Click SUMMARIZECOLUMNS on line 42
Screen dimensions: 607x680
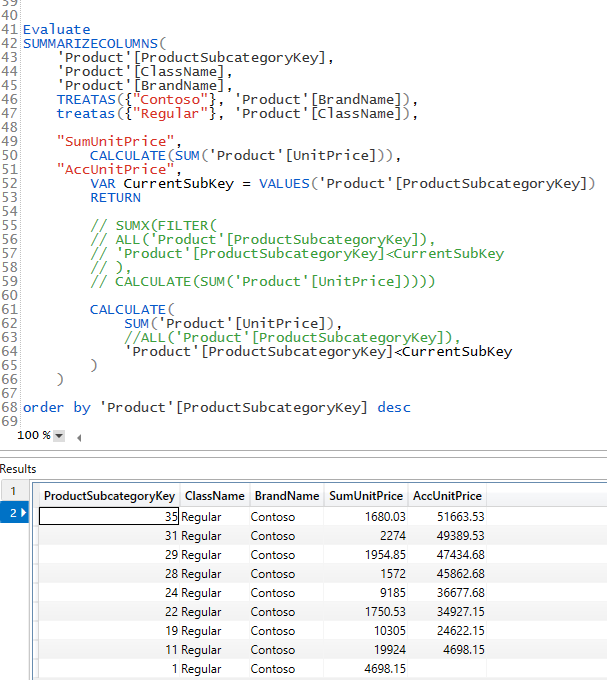pos(90,44)
